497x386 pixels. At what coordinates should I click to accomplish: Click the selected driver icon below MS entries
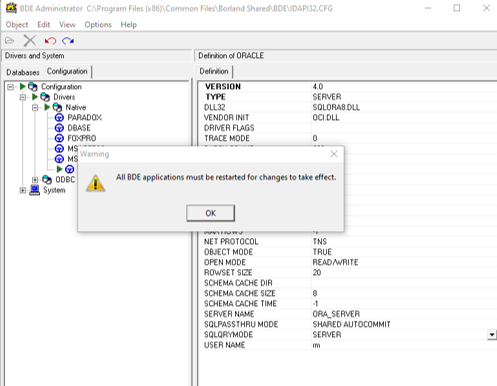click(x=69, y=169)
